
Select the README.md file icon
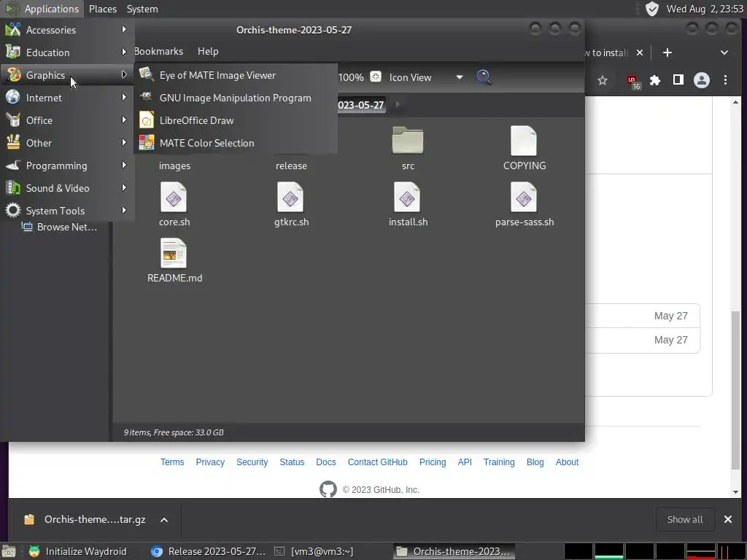point(174,253)
